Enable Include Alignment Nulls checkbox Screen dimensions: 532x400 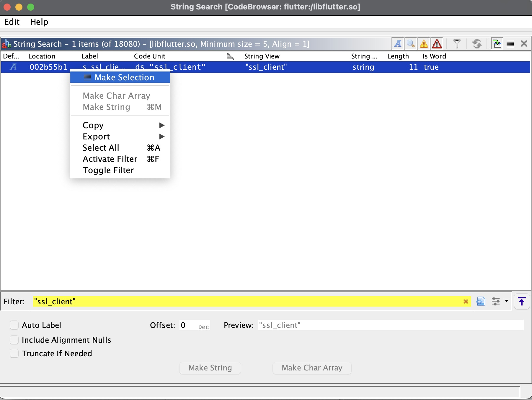tap(14, 340)
